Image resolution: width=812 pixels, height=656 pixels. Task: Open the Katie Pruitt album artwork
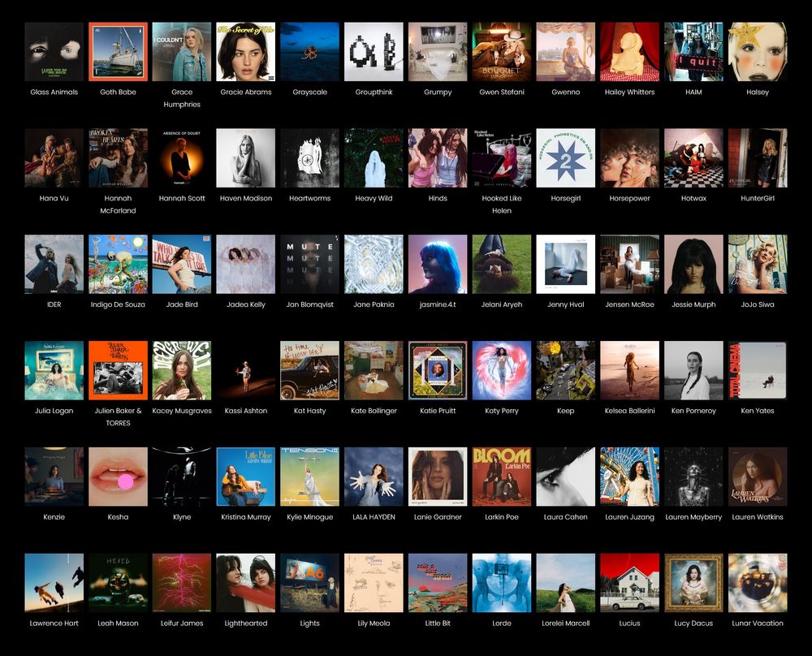(438, 370)
